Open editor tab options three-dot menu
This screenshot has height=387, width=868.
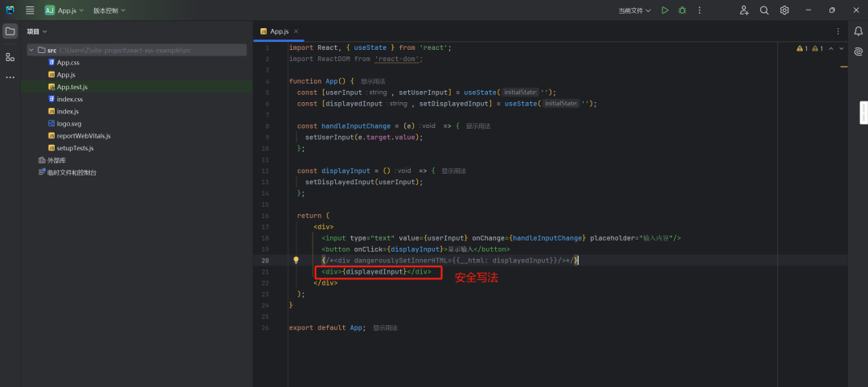coord(837,31)
